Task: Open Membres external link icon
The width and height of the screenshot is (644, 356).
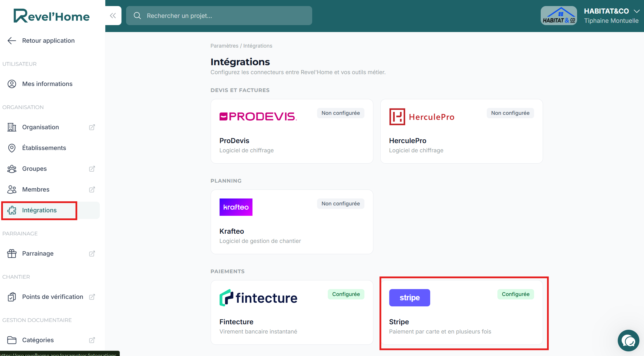Action: click(x=92, y=190)
